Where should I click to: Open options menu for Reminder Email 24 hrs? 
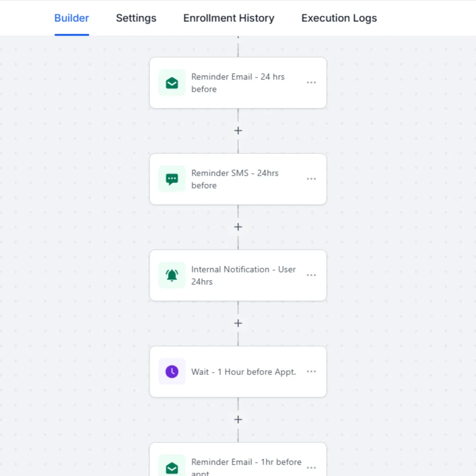[311, 83]
